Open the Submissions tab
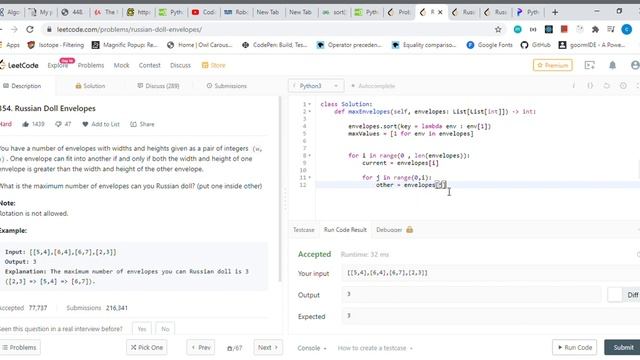The height and width of the screenshot is (360, 640). click(227, 86)
